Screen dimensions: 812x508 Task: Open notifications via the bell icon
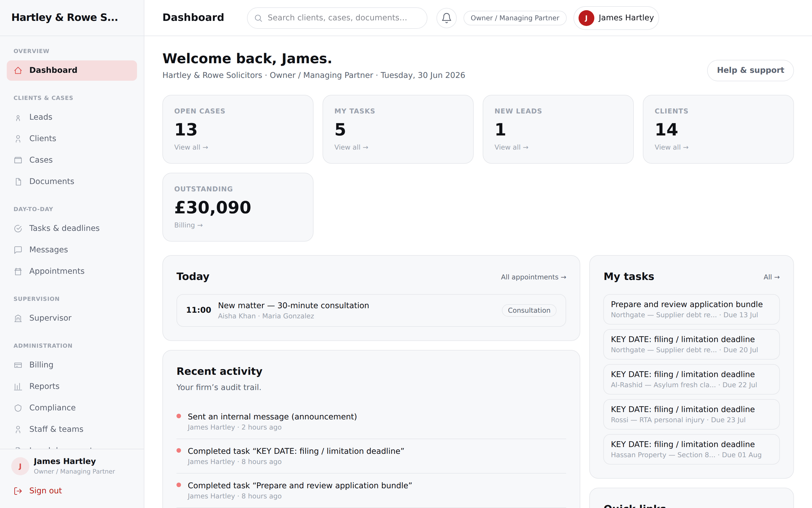[x=446, y=18]
